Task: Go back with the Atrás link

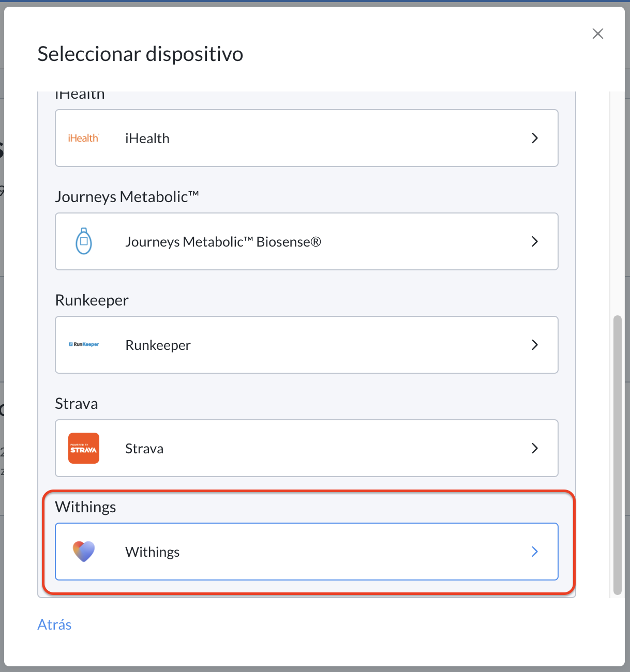Action: pos(54,624)
